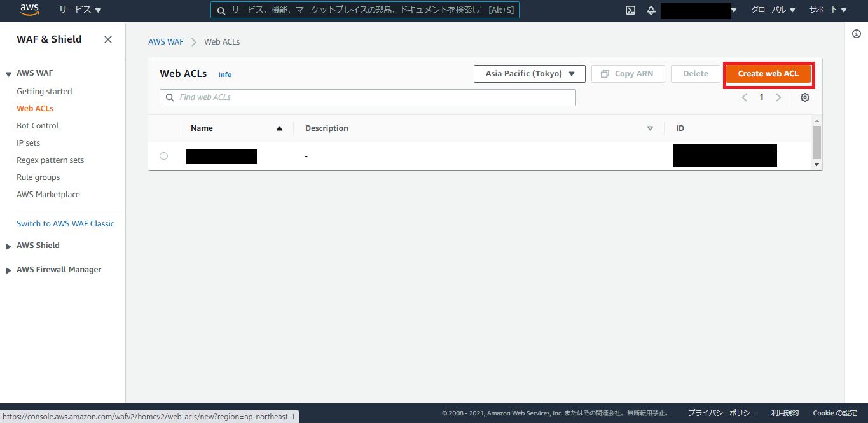Click the Description column header text
Viewport: 868px width, 423px height.
(327, 128)
